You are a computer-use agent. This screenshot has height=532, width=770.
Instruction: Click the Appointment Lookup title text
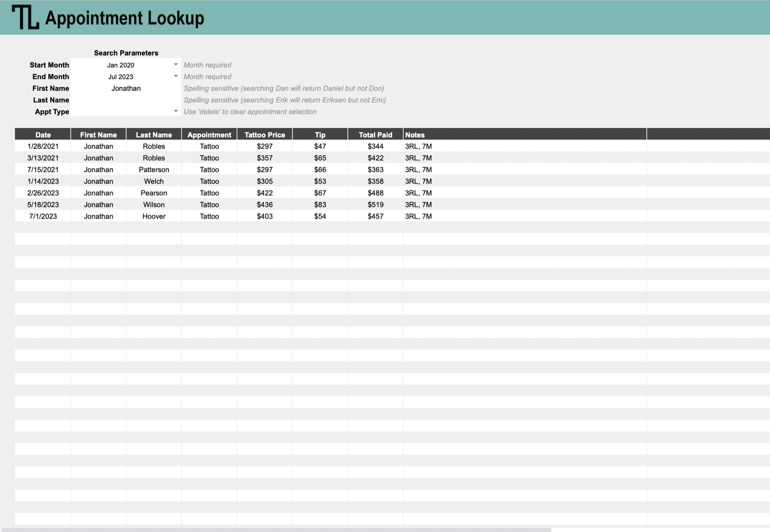(124, 18)
